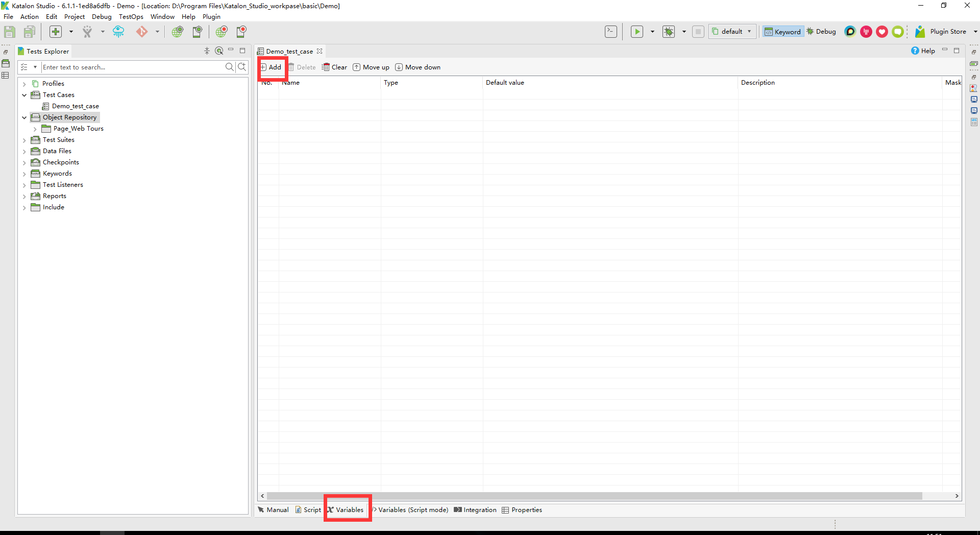Image resolution: width=980 pixels, height=535 pixels.
Task: Click the Stop execution square icon
Action: click(698, 32)
